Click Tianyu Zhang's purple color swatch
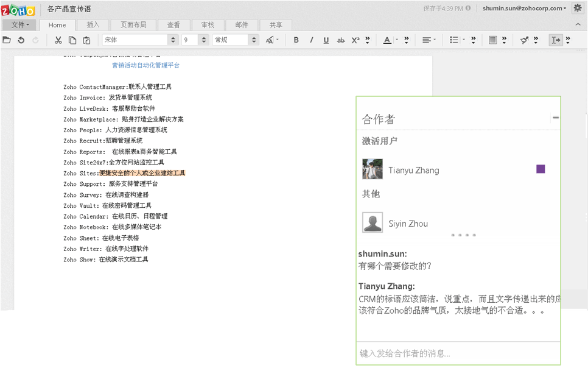 pos(541,169)
